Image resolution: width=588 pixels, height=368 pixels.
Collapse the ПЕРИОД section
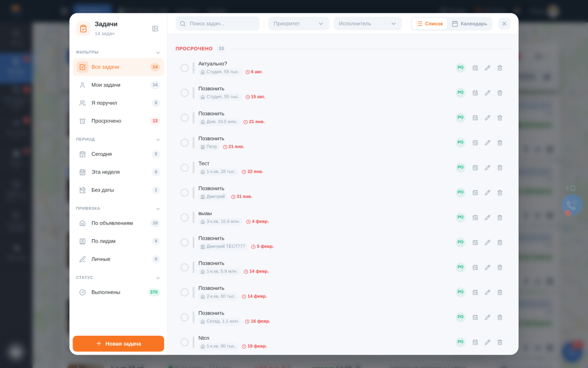158,140
